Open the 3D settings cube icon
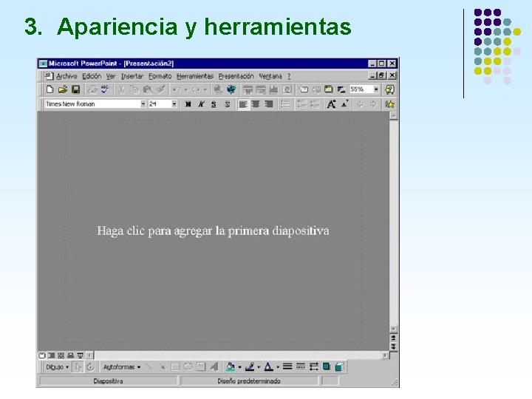Screen dimensions: 532x399 point(339,366)
